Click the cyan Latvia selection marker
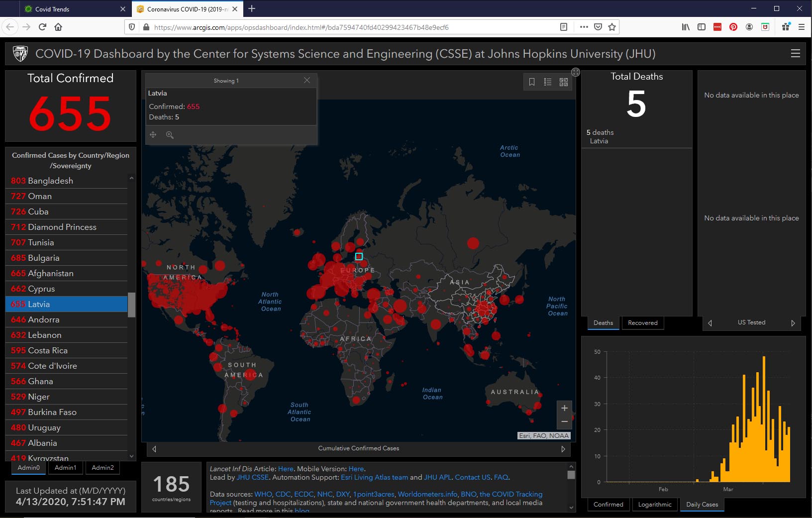812x518 pixels. pyautogui.click(x=359, y=256)
